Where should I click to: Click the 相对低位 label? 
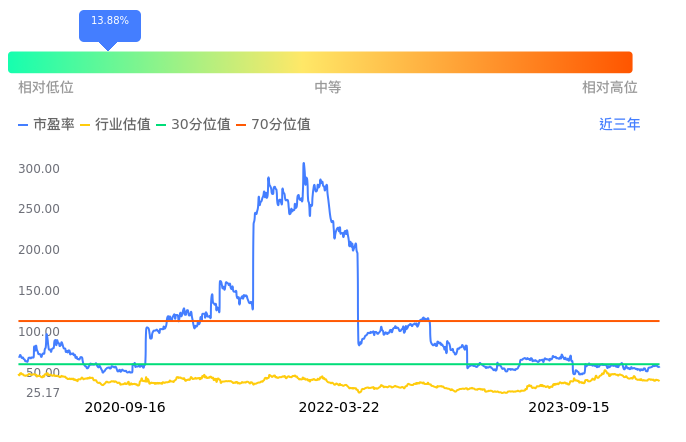tap(46, 87)
